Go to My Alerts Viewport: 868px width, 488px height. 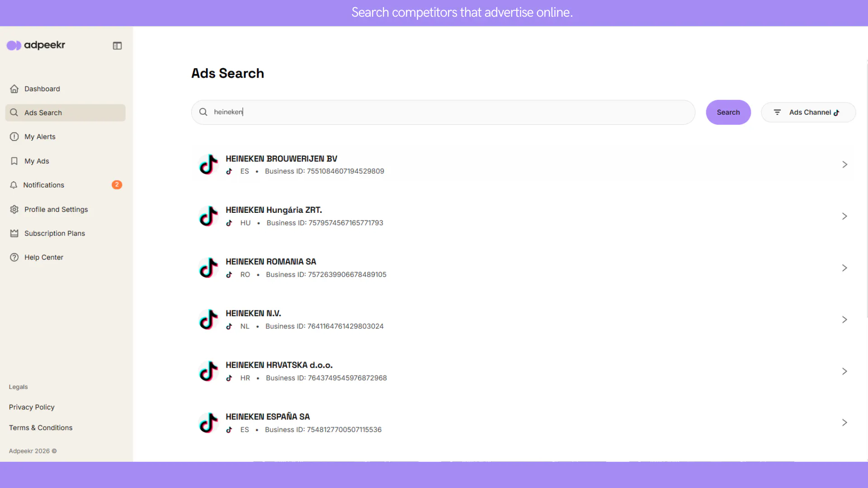pyautogui.click(x=65, y=137)
